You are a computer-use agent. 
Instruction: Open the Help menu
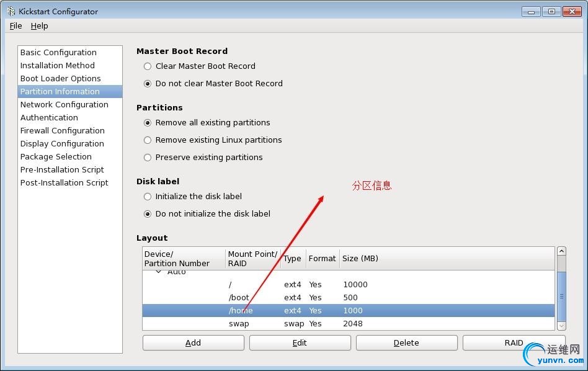[x=39, y=26]
